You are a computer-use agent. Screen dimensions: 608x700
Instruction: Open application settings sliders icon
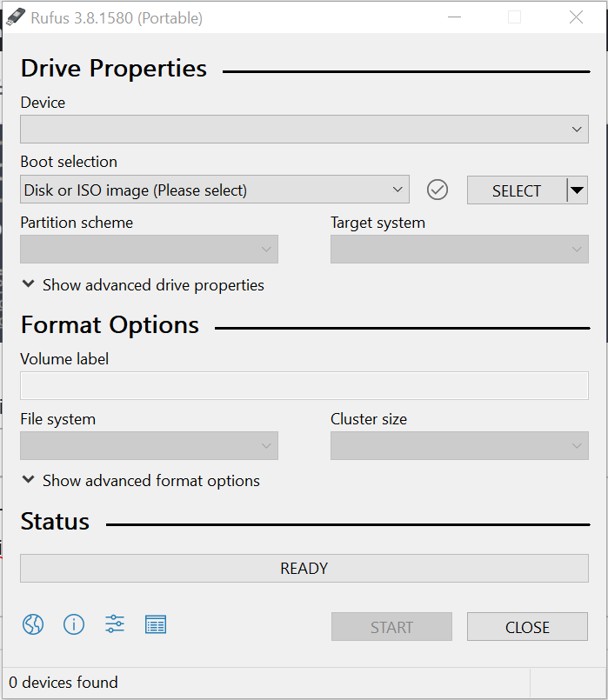pyautogui.click(x=115, y=624)
